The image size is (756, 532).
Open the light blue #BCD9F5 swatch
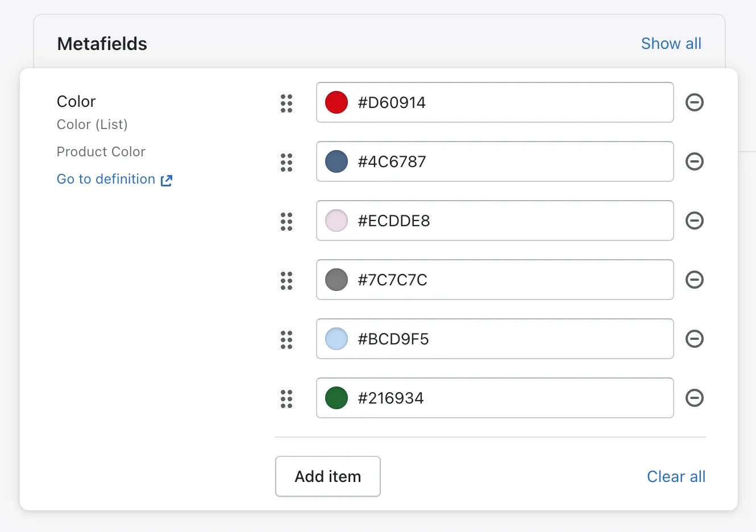(337, 339)
